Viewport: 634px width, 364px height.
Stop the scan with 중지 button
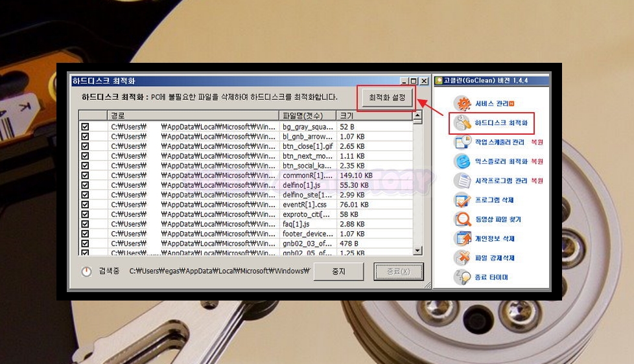coord(338,271)
